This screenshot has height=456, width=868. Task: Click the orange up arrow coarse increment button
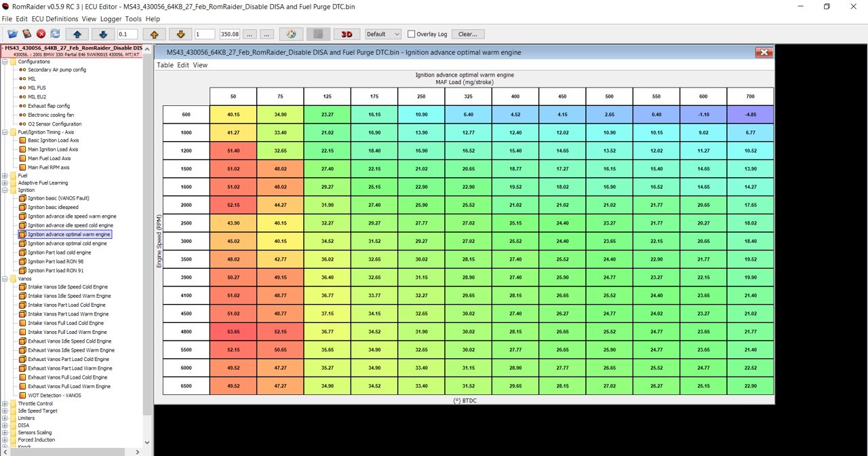click(154, 34)
